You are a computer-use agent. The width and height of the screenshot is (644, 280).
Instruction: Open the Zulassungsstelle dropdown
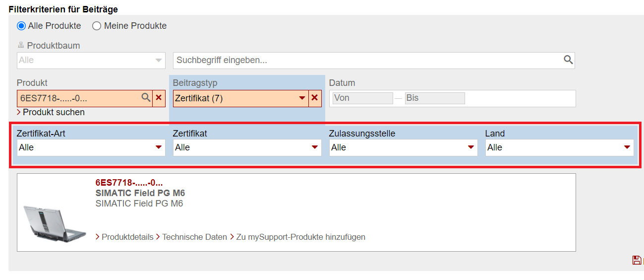[404, 147]
